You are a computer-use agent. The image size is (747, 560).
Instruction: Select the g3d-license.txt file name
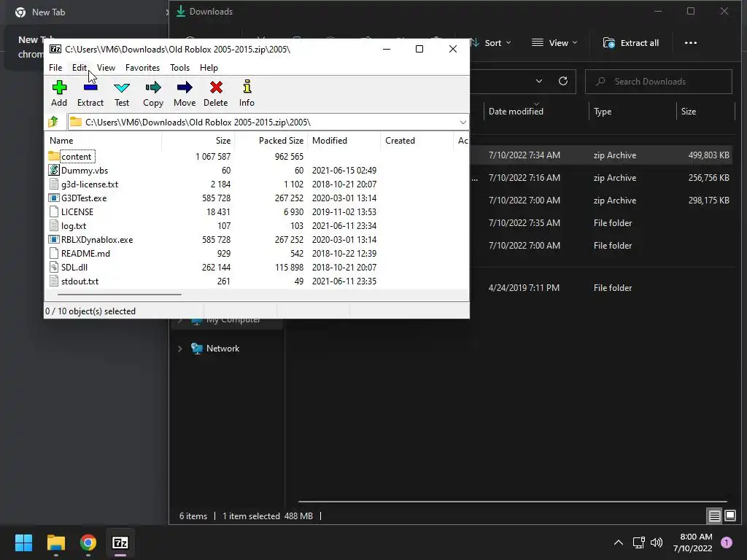[90, 184]
